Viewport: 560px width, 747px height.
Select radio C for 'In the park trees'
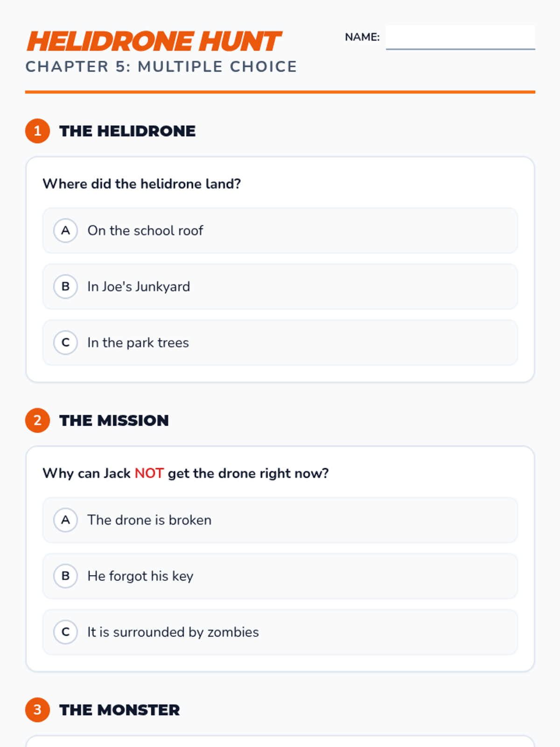point(65,343)
